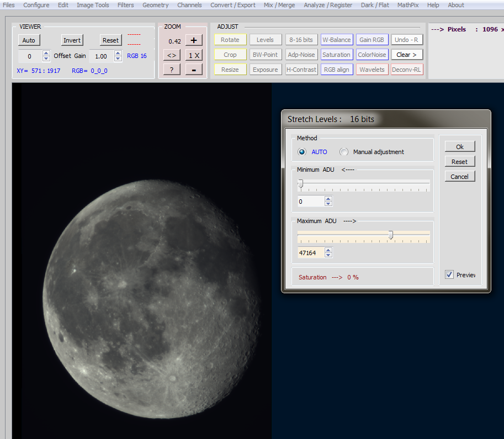
Task: Increase viewer Gain with up arrow
Action: (x=118, y=54)
